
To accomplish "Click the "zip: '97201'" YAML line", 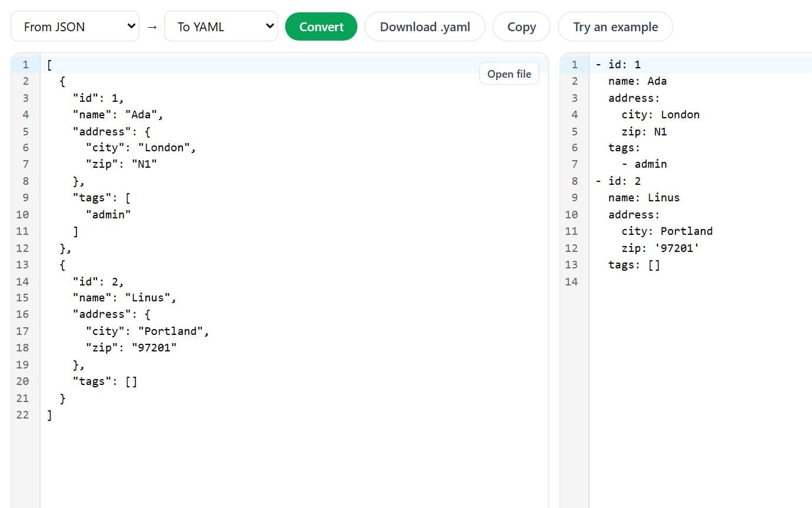I will pyautogui.click(x=660, y=248).
